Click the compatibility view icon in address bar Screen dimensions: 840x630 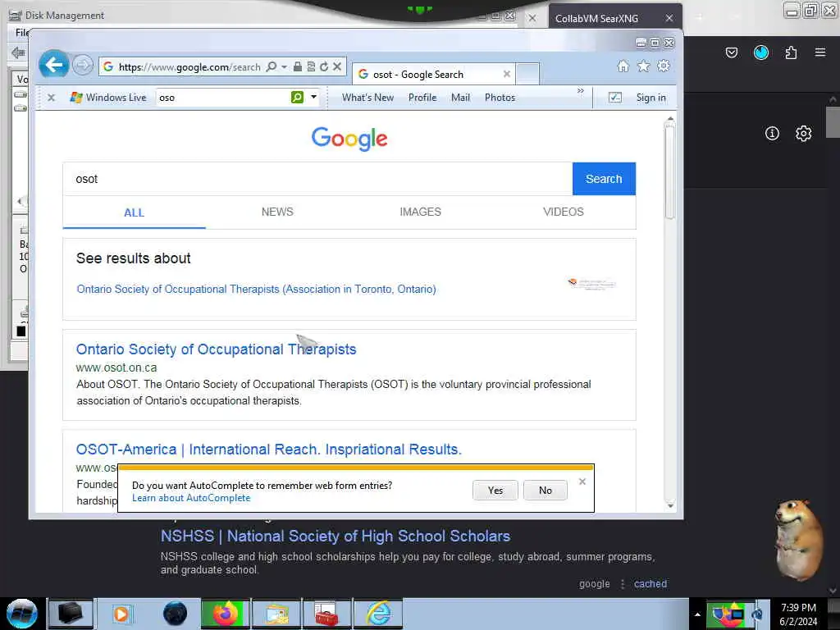click(311, 66)
